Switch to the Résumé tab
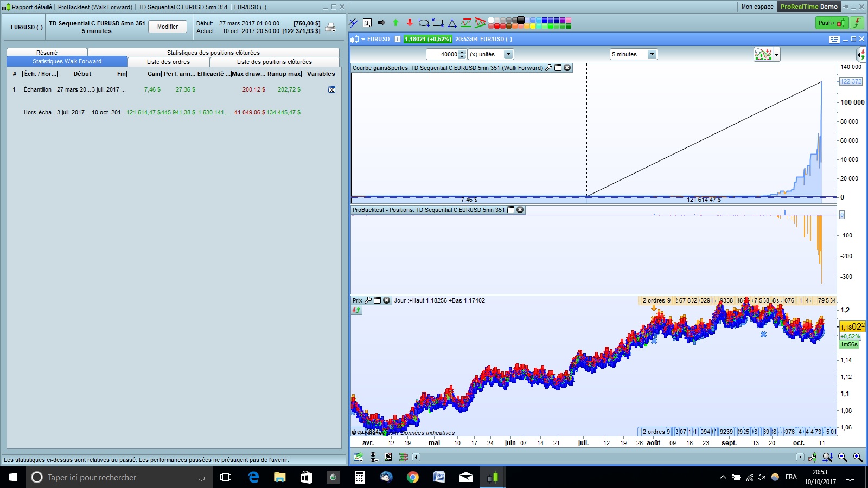 (x=47, y=53)
